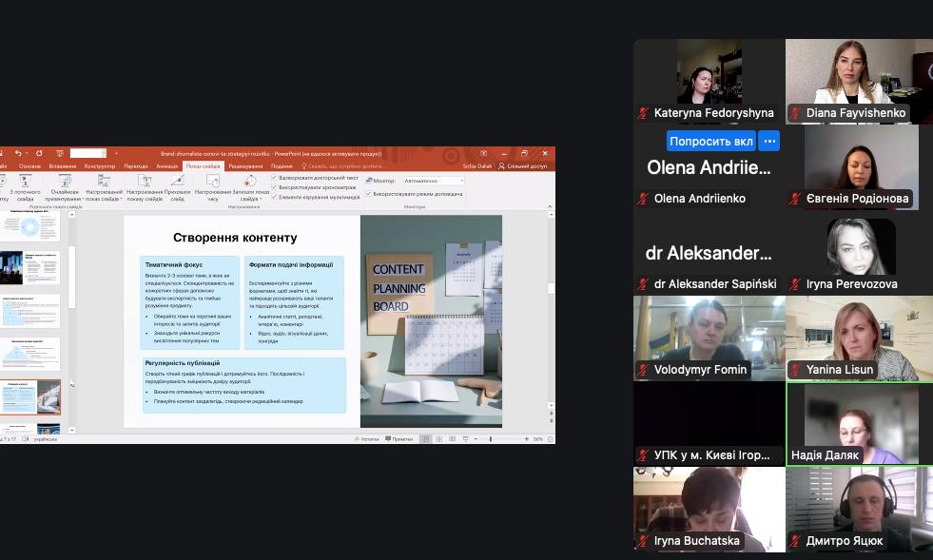933x560 pixels.
Task: Click muted mic icon of Volodymyr Fomin
Action: point(643,370)
